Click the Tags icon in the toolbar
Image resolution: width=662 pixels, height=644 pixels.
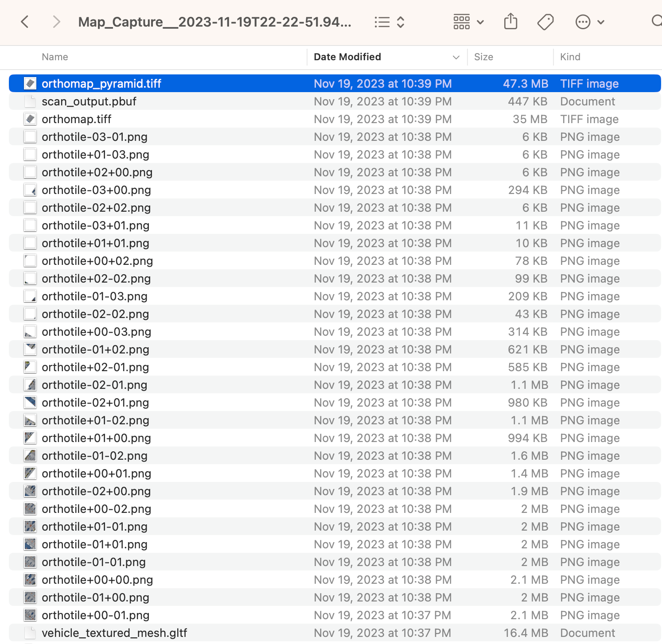click(x=545, y=22)
